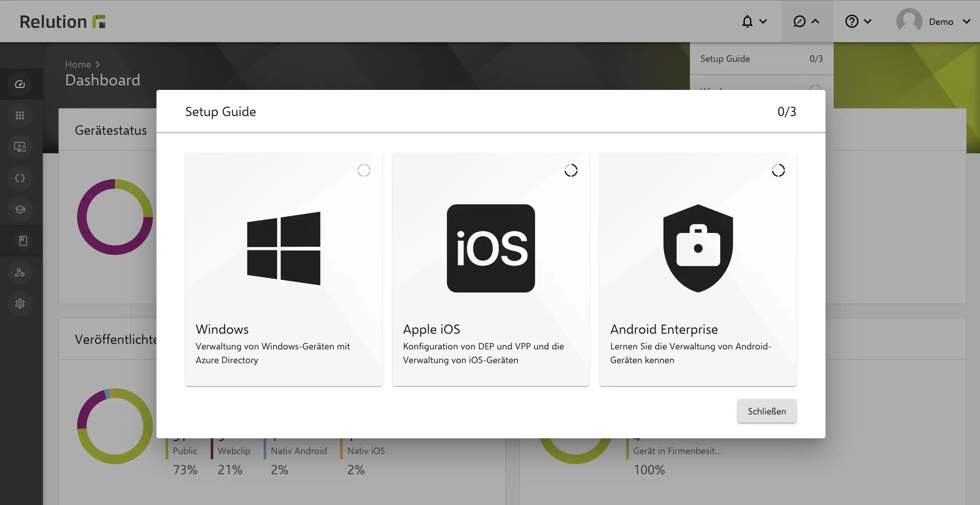Click Apple iOS card progress circle
Screen dimensions: 980x505
pos(571,171)
